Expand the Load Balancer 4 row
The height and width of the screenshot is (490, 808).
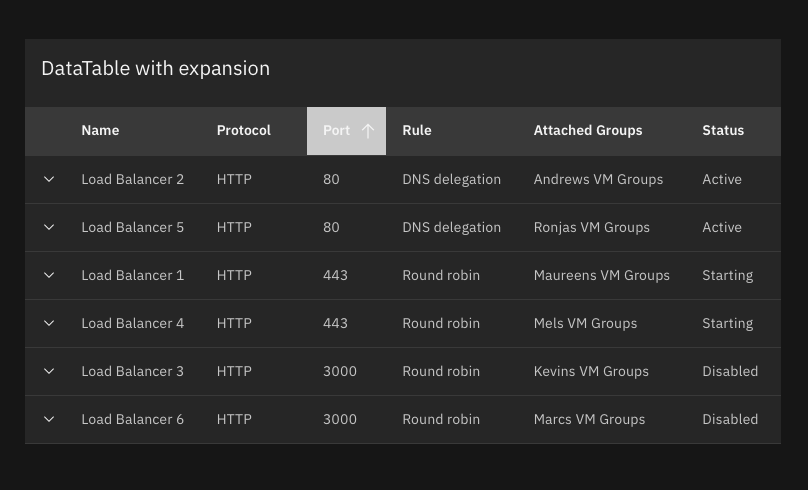click(x=49, y=324)
